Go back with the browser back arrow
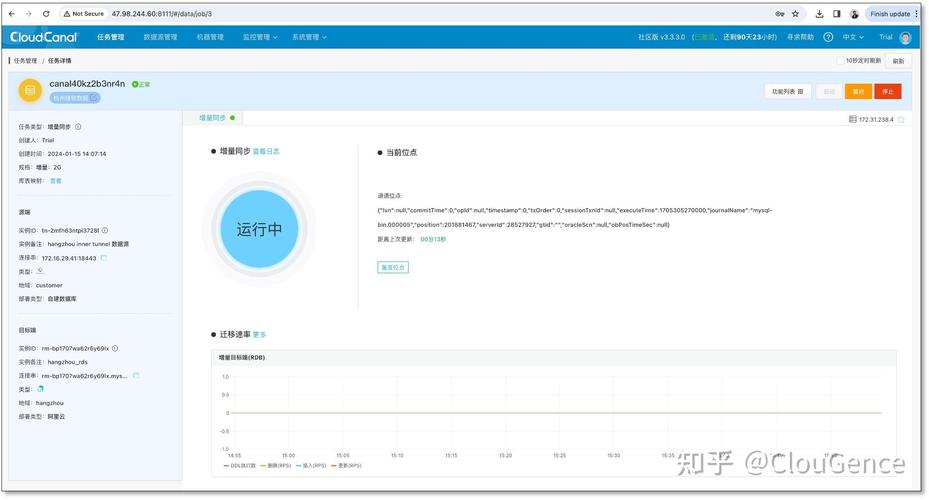 point(12,14)
